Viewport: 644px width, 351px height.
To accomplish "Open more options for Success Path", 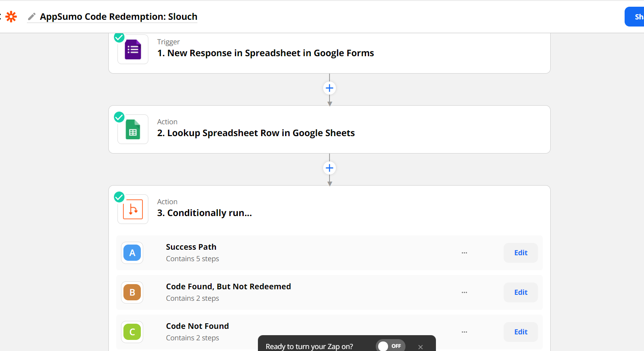I will (x=464, y=253).
